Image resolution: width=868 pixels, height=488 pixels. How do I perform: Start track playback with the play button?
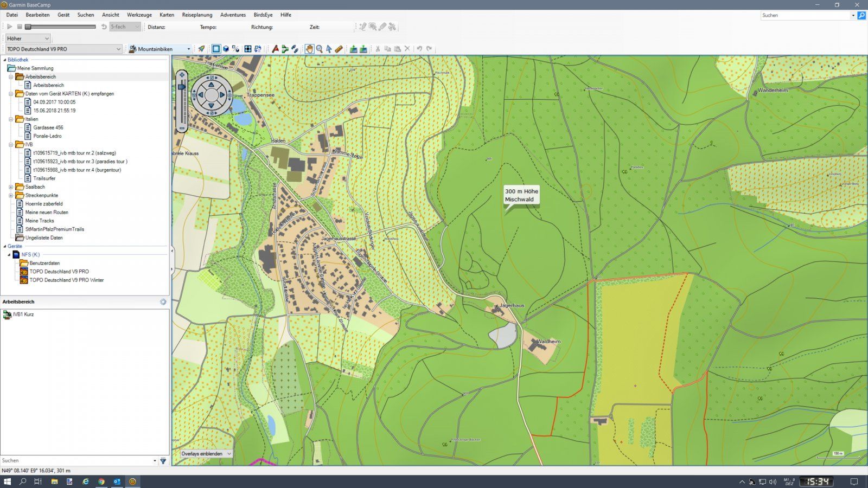click(x=10, y=27)
